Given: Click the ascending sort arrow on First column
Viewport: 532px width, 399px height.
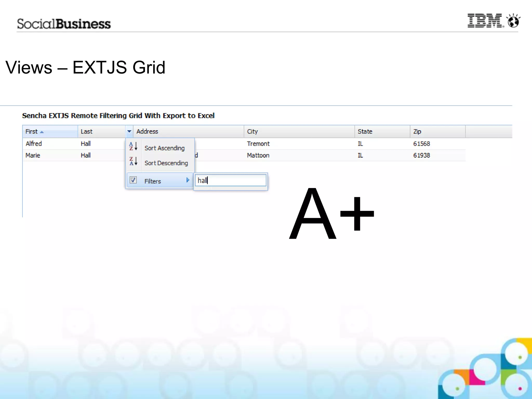Looking at the screenshot, I should click(x=42, y=132).
